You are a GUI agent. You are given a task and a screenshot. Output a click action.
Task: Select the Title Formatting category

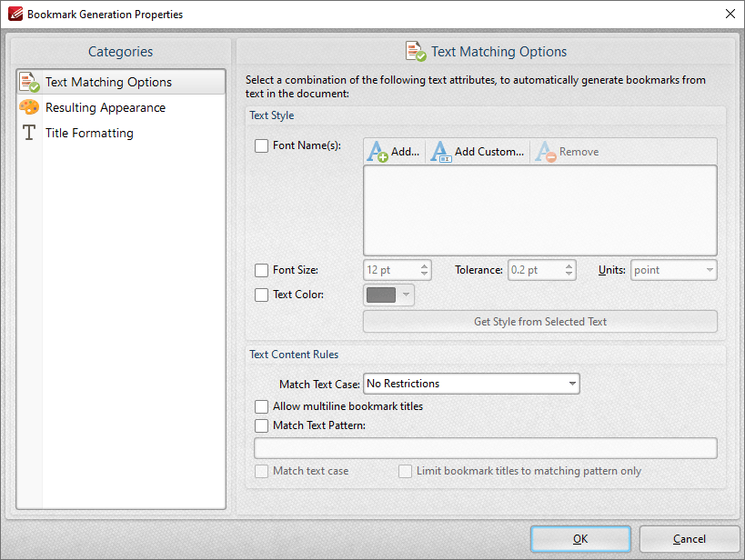click(x=89, y=133)
